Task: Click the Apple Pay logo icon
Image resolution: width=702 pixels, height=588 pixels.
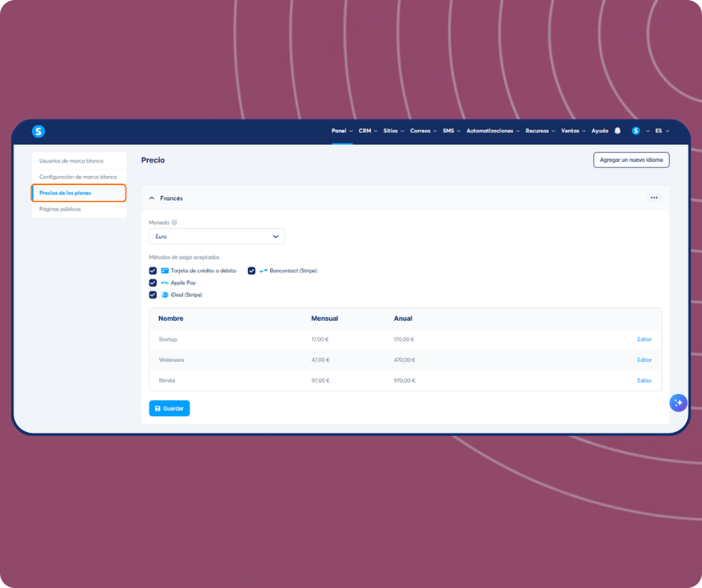Action: point(165,283)
